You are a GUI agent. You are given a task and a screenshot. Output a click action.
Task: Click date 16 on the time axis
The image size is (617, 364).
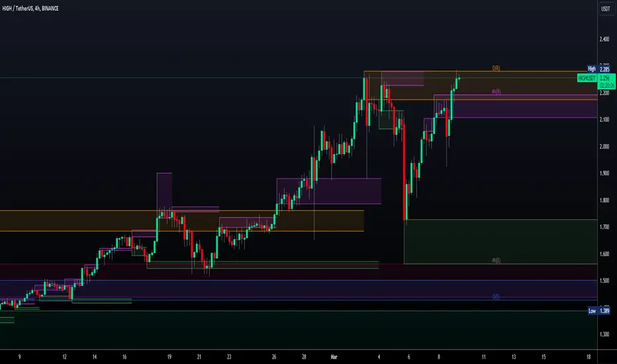tap(124, 357)
